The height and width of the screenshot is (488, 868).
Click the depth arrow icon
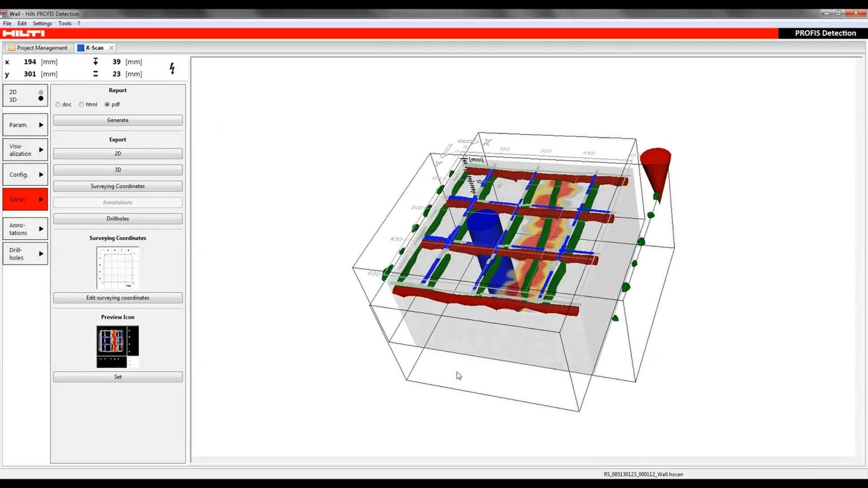95,61
